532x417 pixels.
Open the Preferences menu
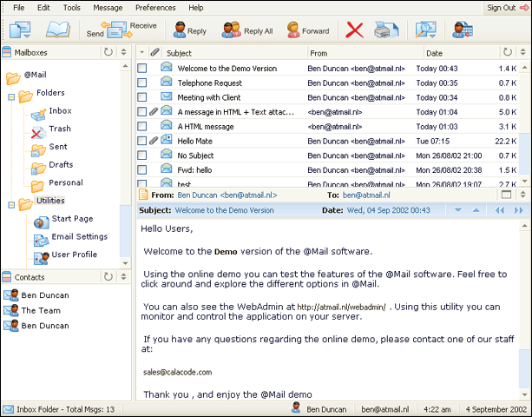[x=155, y=8]
